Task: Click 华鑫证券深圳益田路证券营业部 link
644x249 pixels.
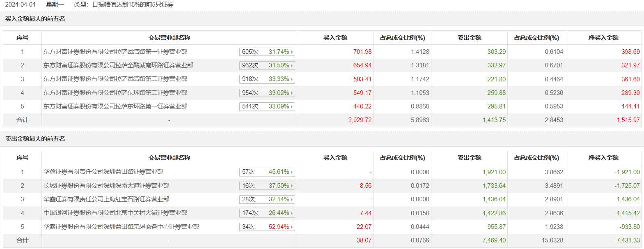Action: (103, 172)
